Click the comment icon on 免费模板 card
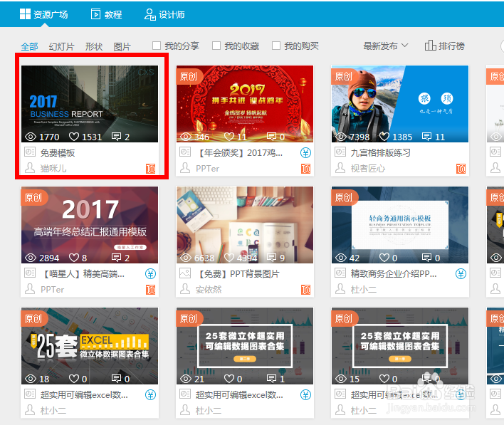 coord(116,137)
